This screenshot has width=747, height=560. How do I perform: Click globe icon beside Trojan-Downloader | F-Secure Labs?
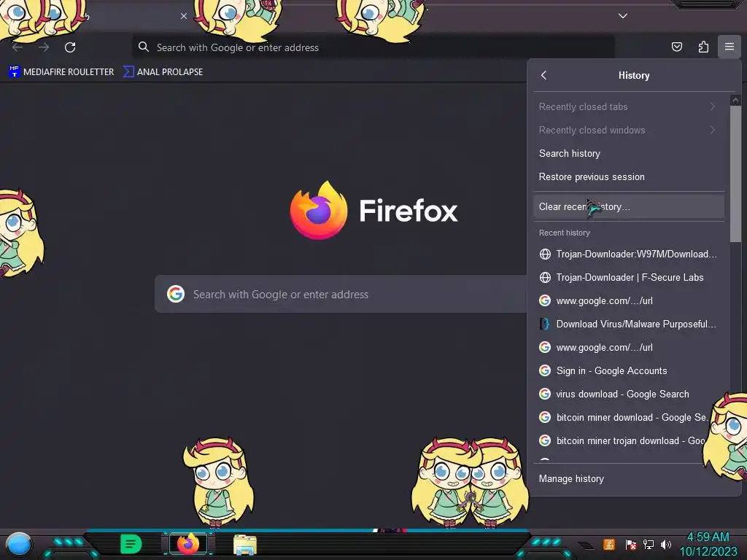[x=545, y=277]
